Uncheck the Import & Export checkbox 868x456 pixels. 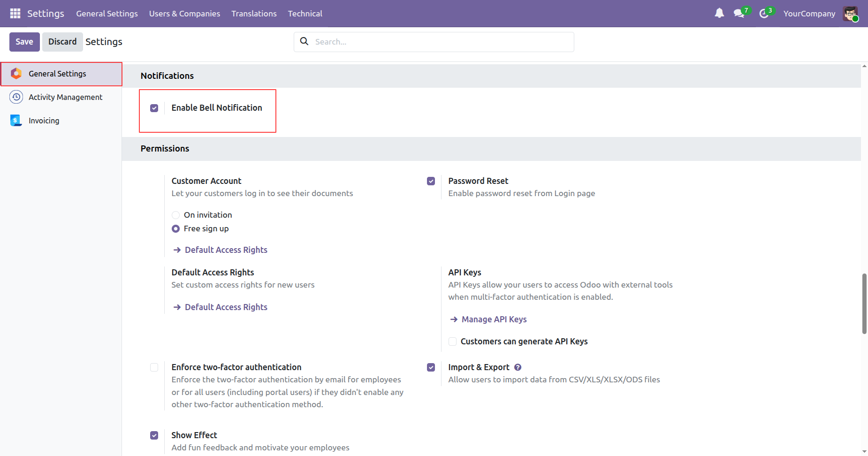tap(431, 367)
